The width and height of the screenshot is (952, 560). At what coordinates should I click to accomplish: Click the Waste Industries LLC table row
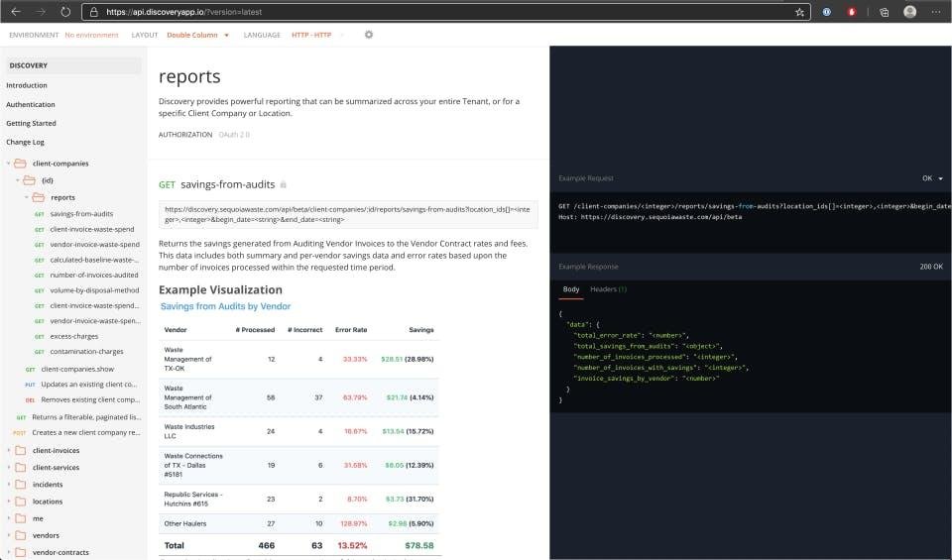click(298, 431)
